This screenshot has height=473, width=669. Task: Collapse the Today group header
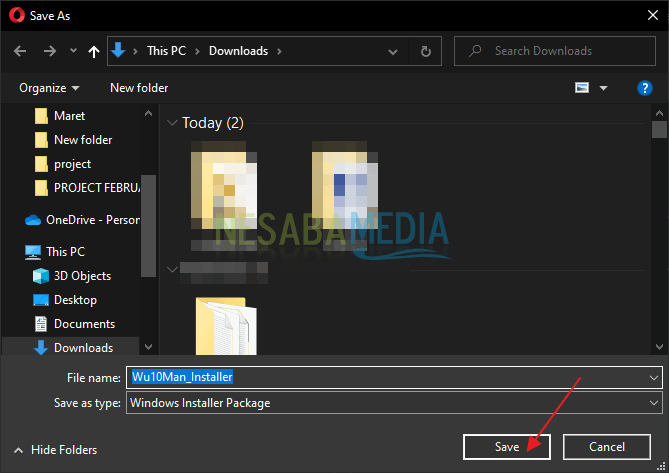pyautogui.click(x=171, y=123)
